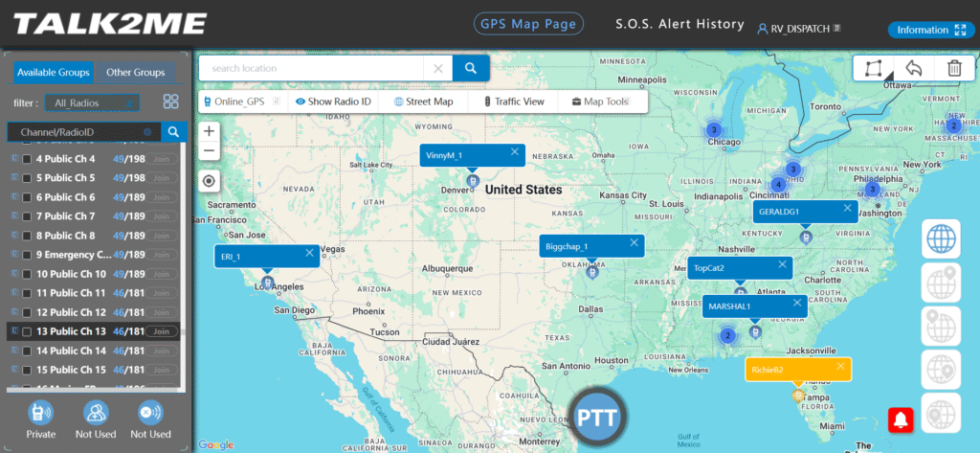
Task: Expand the Map Tools menu
Action: click(x=600, y=102)
